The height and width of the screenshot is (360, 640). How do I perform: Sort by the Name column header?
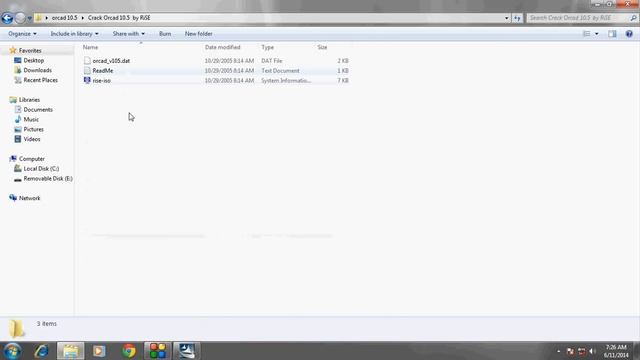[90, 47]
